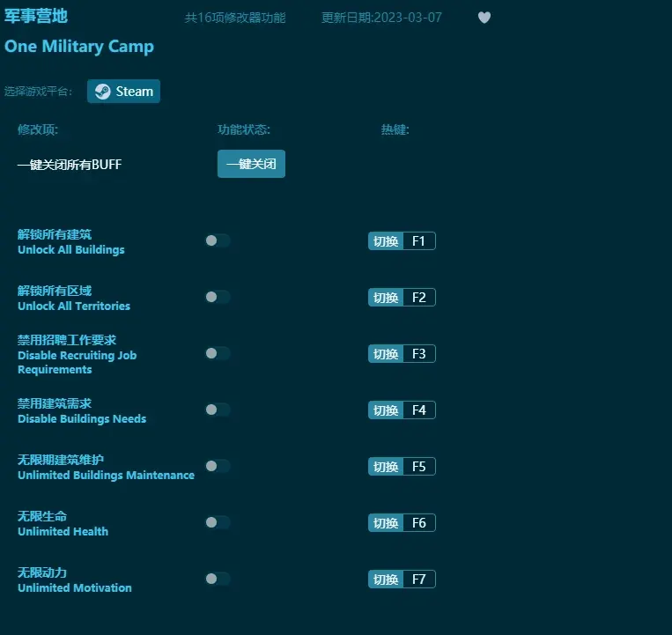Click the 切换 button for F1
This screenshot has height=635, width=672.
[x=386, y=240]
